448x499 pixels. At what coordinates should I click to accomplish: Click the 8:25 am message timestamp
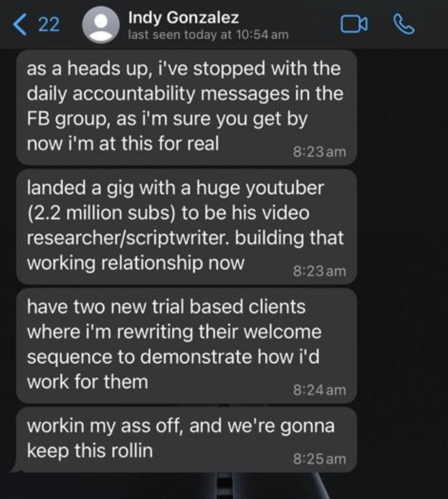(319, 459)
